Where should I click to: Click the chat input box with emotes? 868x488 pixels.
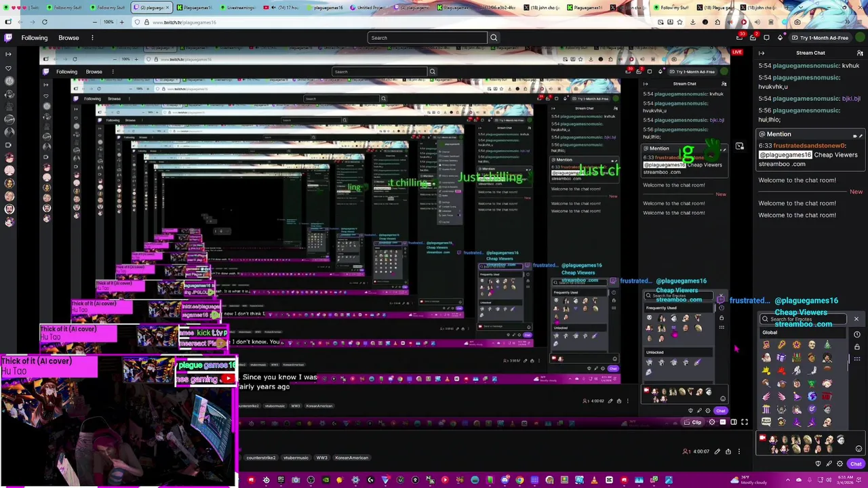[x=810, y=443]
